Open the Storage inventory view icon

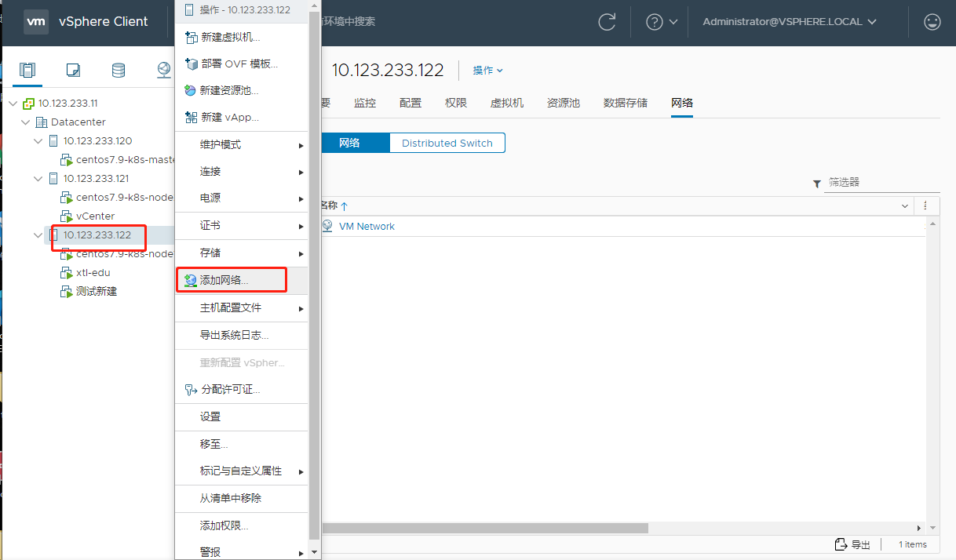click(119, 70)
